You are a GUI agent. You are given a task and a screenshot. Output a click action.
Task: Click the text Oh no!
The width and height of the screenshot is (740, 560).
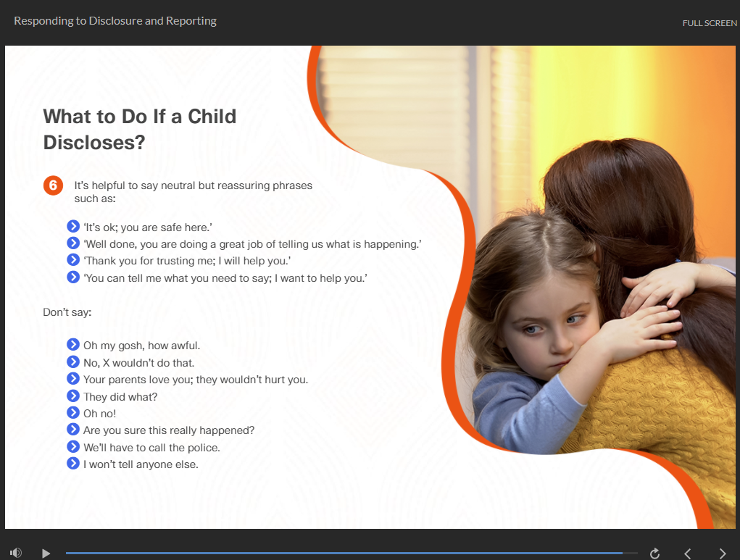click(99, 414)
